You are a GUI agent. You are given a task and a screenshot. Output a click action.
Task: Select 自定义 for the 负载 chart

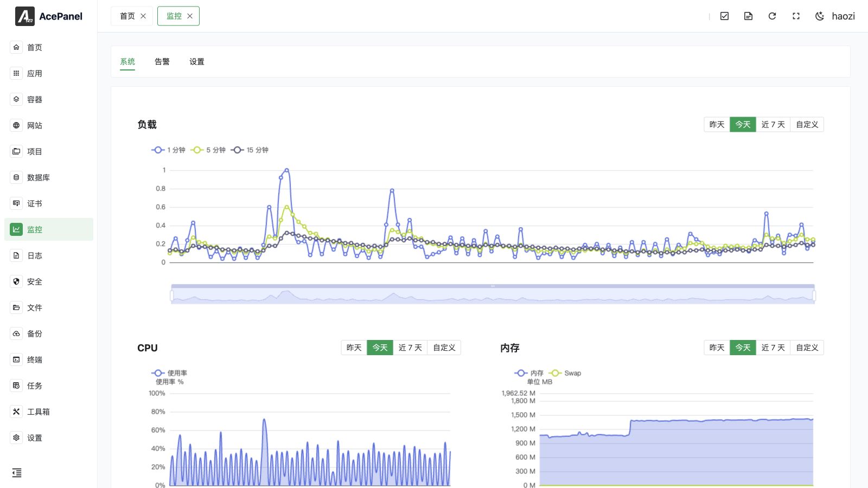807,125
